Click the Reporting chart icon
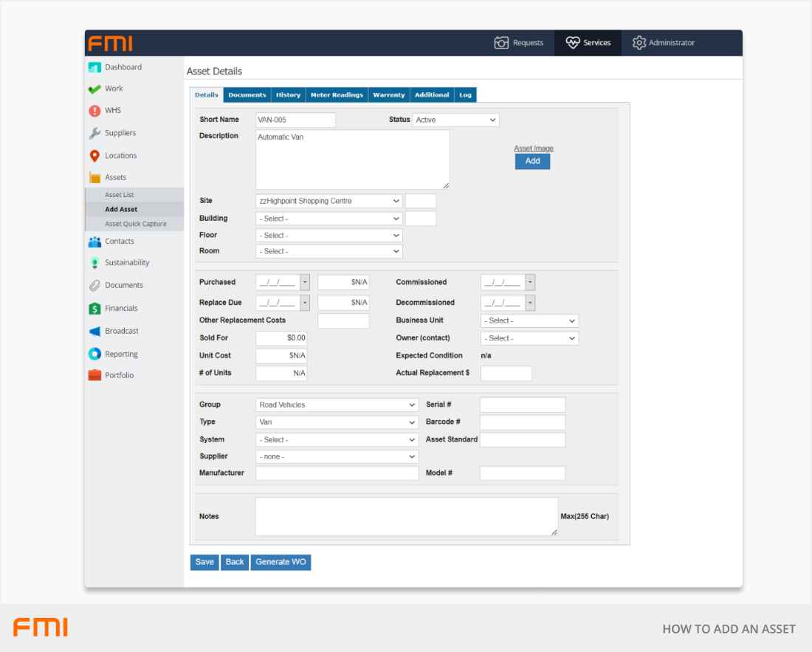The height and width of the screenshot is (652, 812). [x=94, y=354]
